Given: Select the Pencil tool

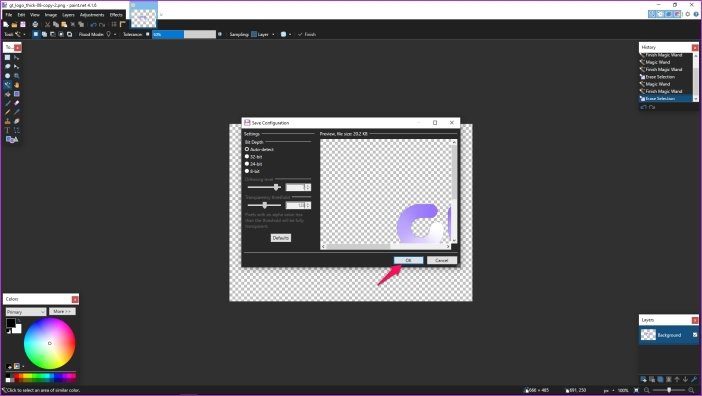Looking at the screenshot, I should tap(8, 112).
